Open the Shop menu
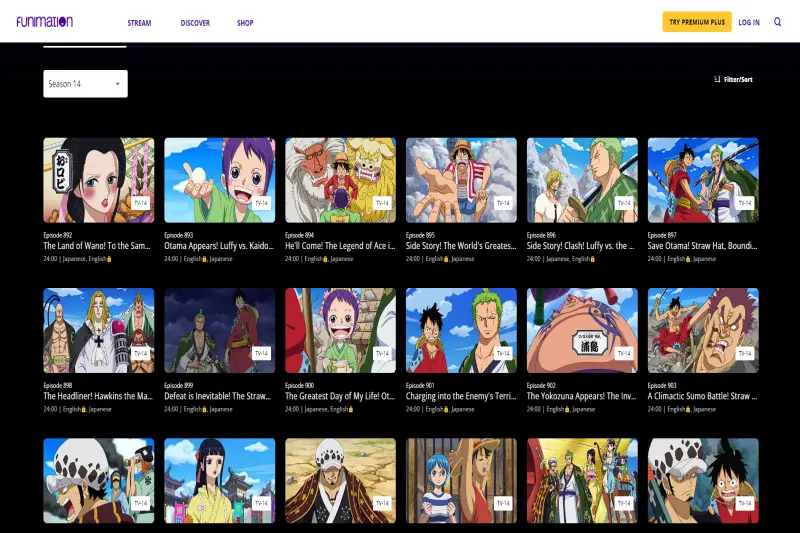The image size is (800, 533). click(245, 23)
